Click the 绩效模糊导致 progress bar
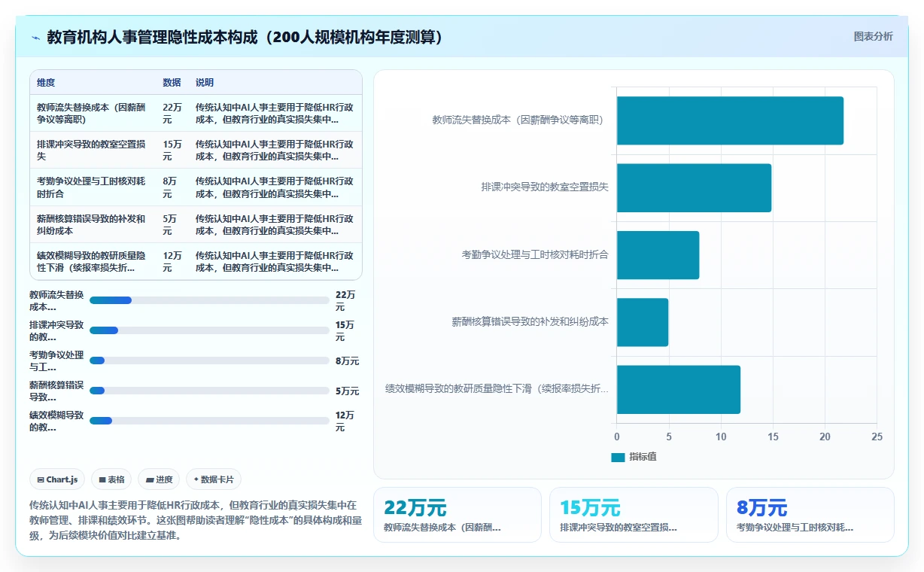The height and width of the screenshot is (572, 924). (209, 421)
